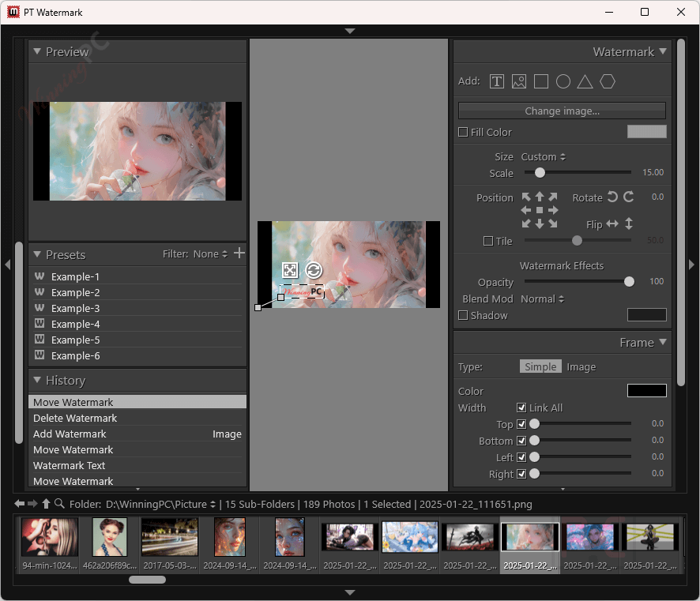Viewport: 700px width, 601px height.
Task: Select Image frame type
Action: click(581, 366)
